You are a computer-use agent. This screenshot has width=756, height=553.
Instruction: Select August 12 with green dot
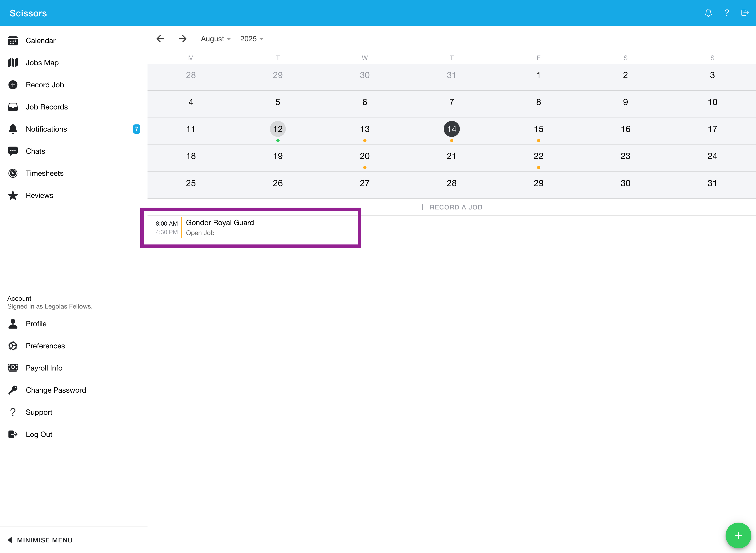tap(278, 129)
